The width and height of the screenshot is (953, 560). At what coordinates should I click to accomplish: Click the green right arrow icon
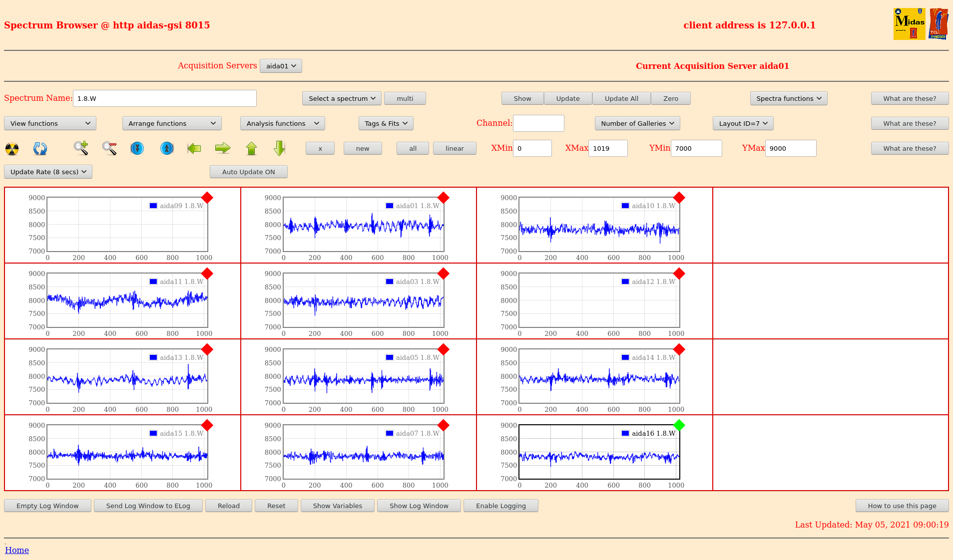(x=223, y=148)
